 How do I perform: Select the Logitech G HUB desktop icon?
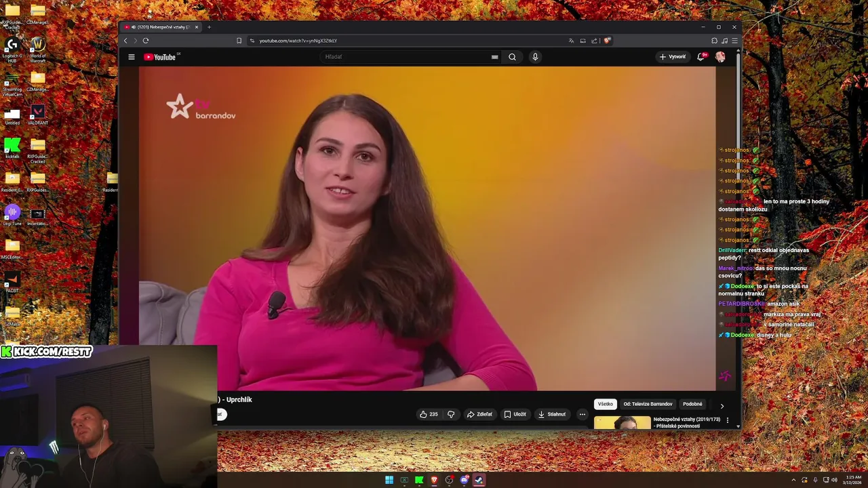(x=12, y=50)
